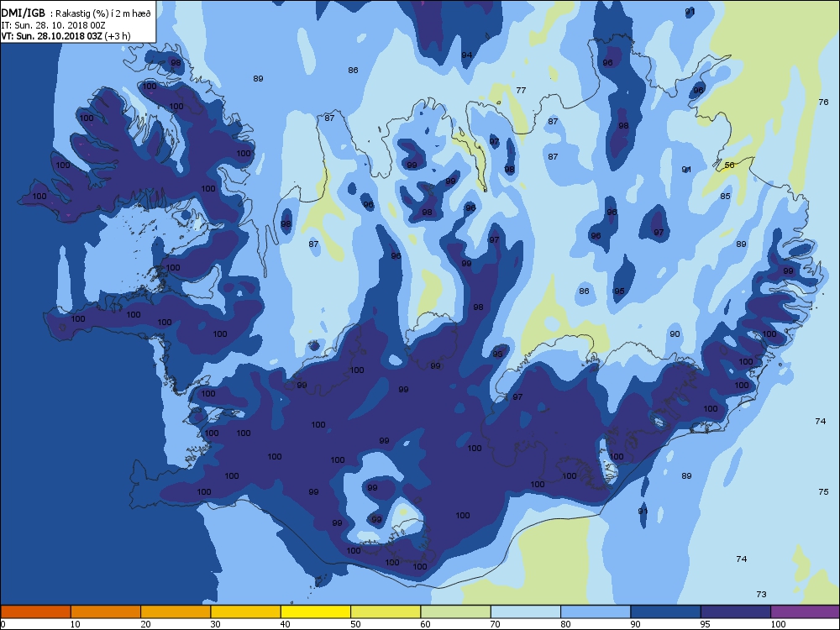Click the 90–95 dark blue legend swatch
The image size is (840, 630).
coord(666,612)
